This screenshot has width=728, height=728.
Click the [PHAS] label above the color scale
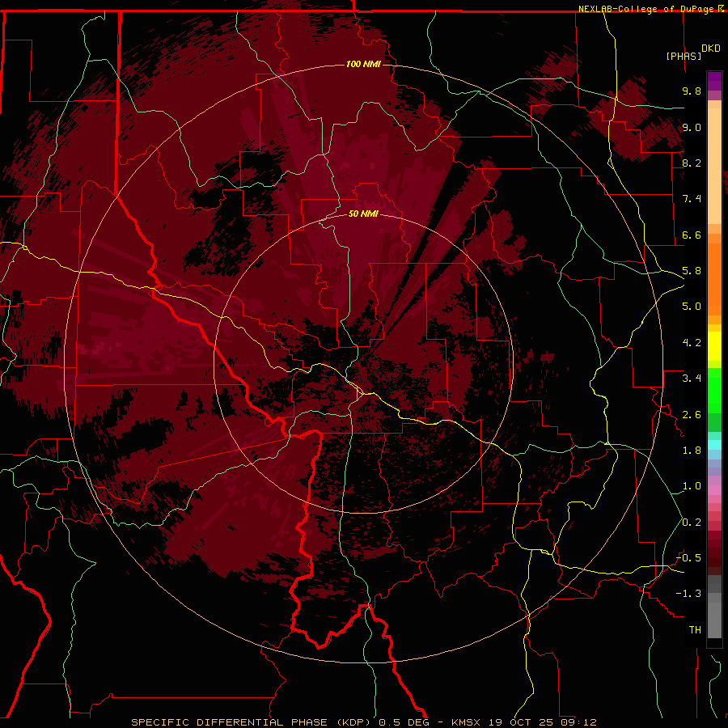click(684, 56)
